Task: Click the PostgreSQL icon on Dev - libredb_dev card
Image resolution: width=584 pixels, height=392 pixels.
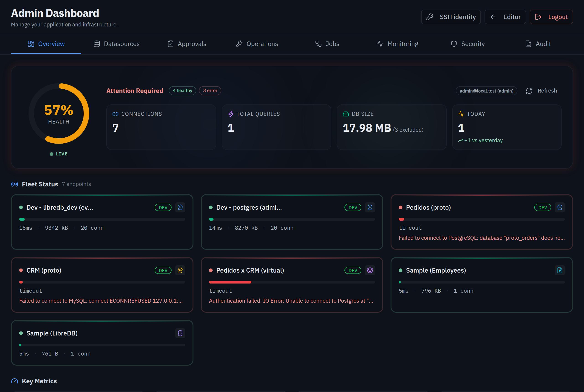Action: click(x=180, y=207)
